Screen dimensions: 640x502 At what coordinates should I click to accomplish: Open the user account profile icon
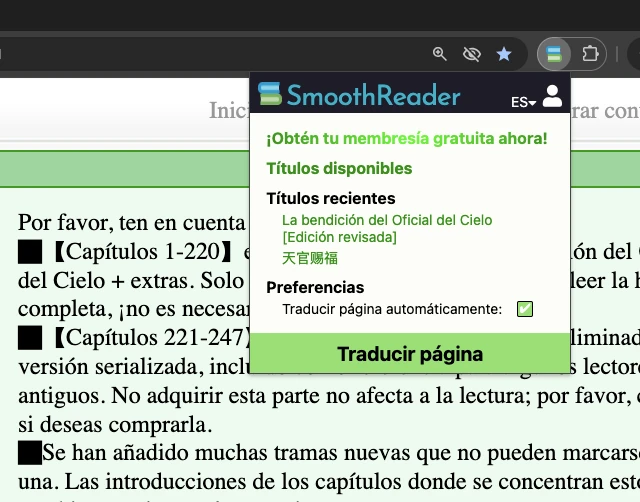coord(552,96)
